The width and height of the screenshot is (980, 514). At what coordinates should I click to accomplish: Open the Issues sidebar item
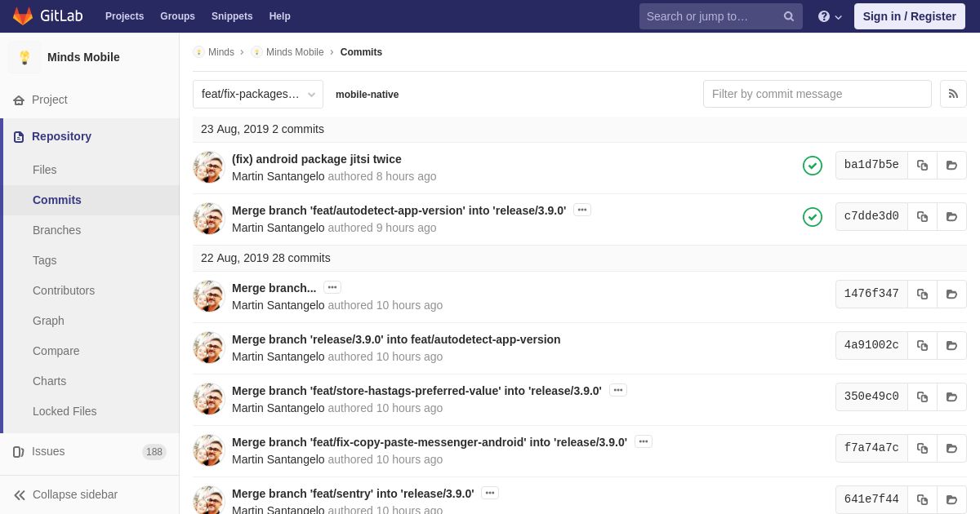48,451
